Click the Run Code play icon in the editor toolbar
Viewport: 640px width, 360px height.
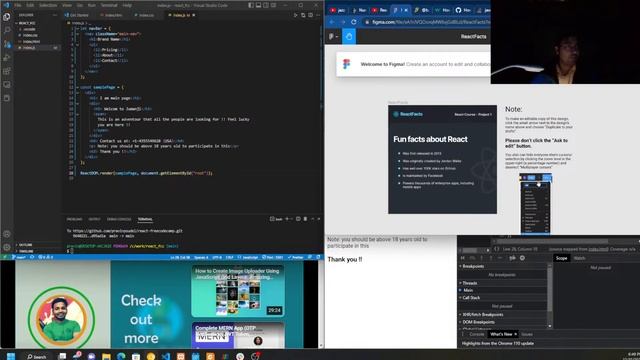296,15
